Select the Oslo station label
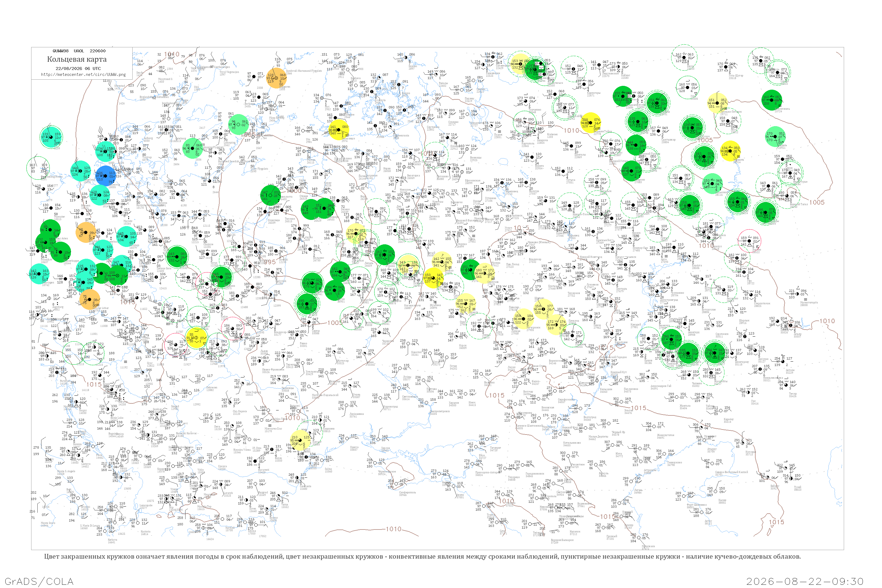 [196, 87]
